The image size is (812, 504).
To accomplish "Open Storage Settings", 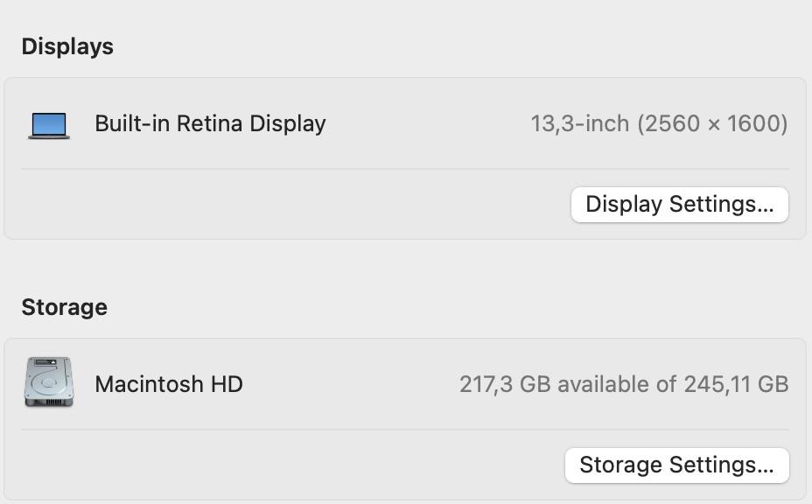I will click(676, 465).
